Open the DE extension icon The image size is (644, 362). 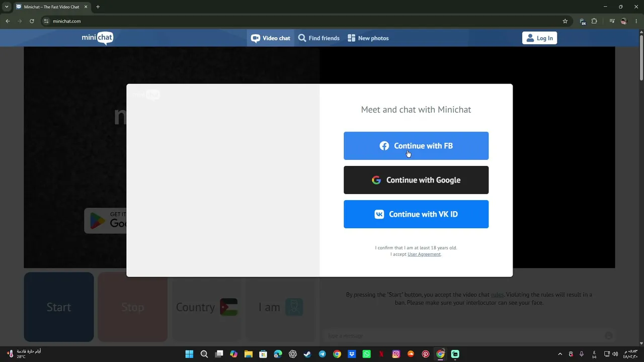583,21
